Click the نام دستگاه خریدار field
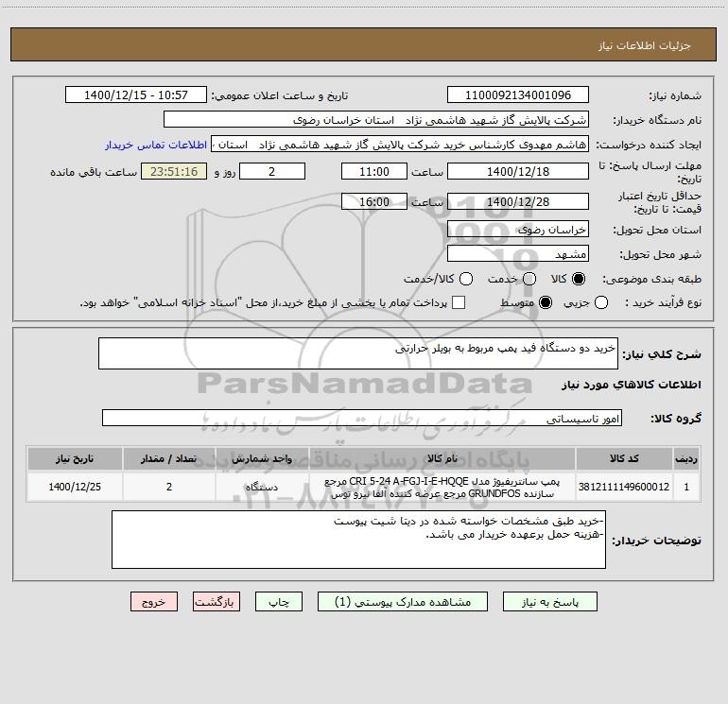 [376, 119]
